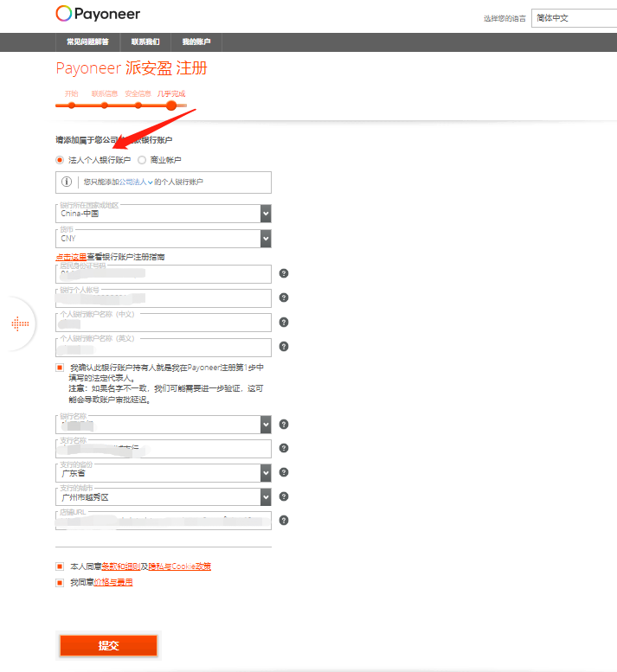Viewport: 617px width, 672px height.
Task: Click the 支行名称 input field
Action: click(x=164, y=449)
